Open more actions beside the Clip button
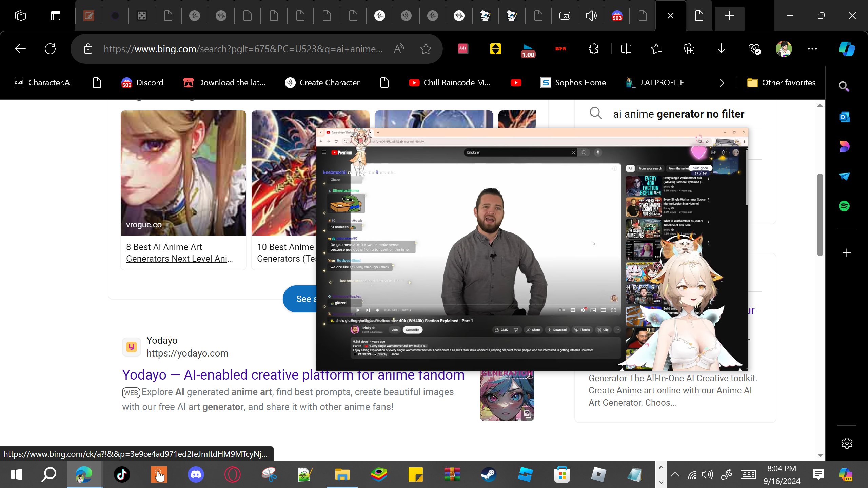 click(x=617, y=330)
